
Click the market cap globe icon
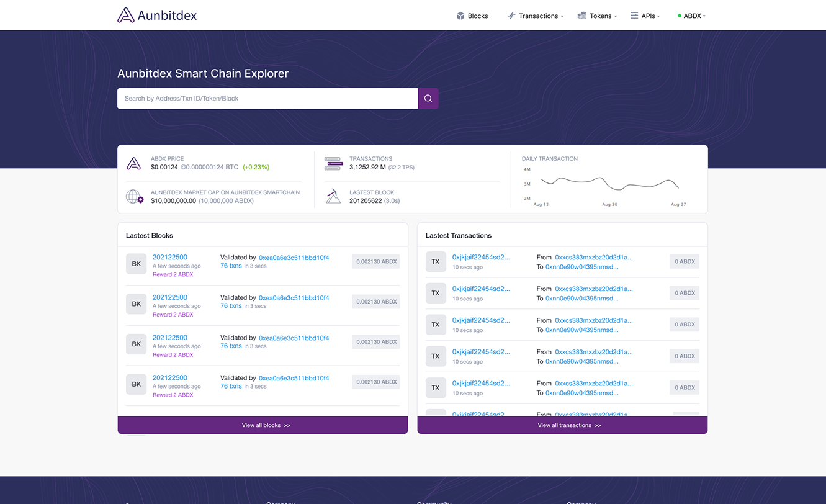pos(135,197)
